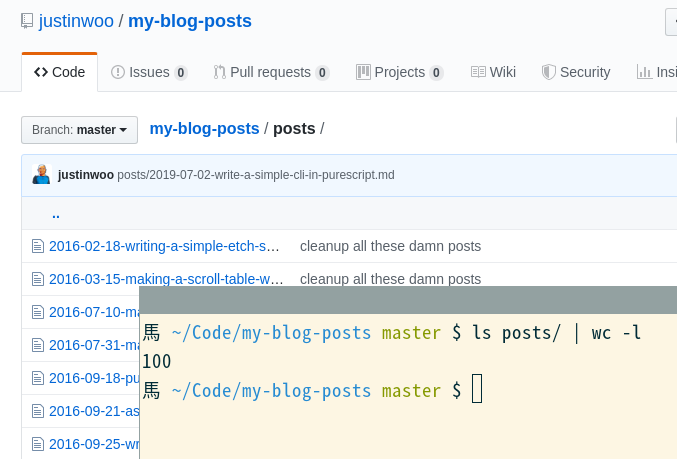
Task: Click the Insights bar graph icon
Action: click(644, 72)
